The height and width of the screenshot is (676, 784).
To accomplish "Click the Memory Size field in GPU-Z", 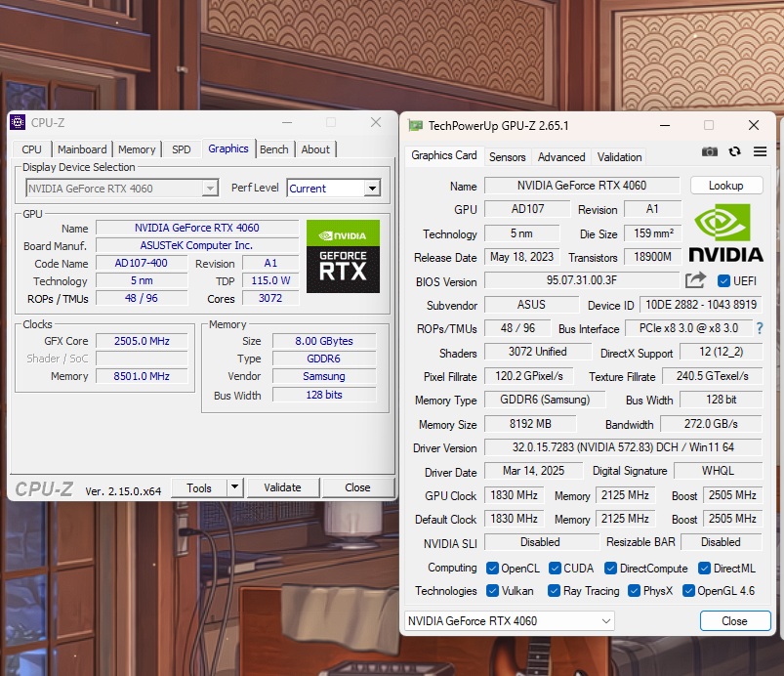I will pyautogui.click(x=530, y=424).
